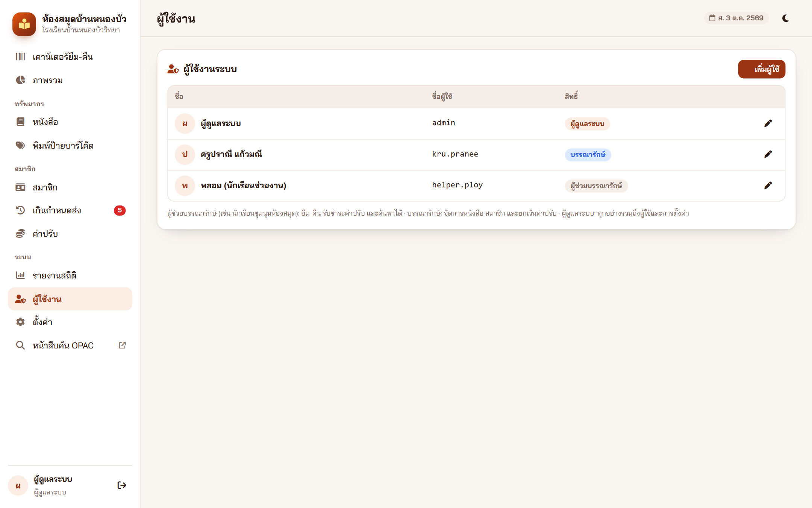
Task: Click the สิทธิ์ column header
Action: point(571,96)
